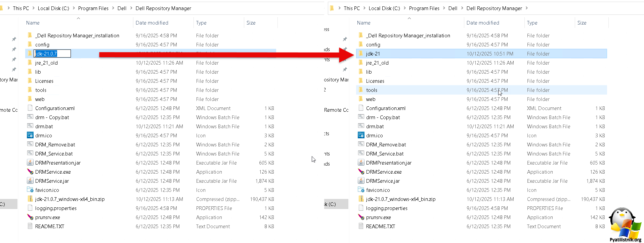Click the DRMService.exe icon in left window
The image size is (644, 243).
30,172
